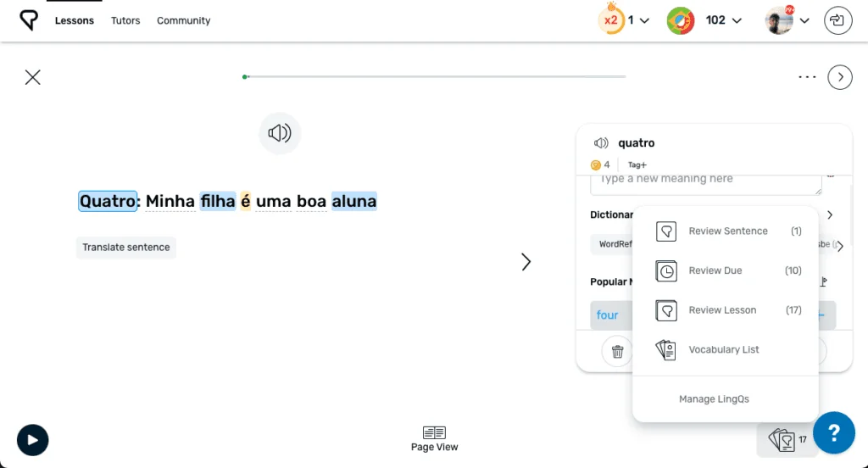Open Vocabulary List from the menu

[723, 349]
